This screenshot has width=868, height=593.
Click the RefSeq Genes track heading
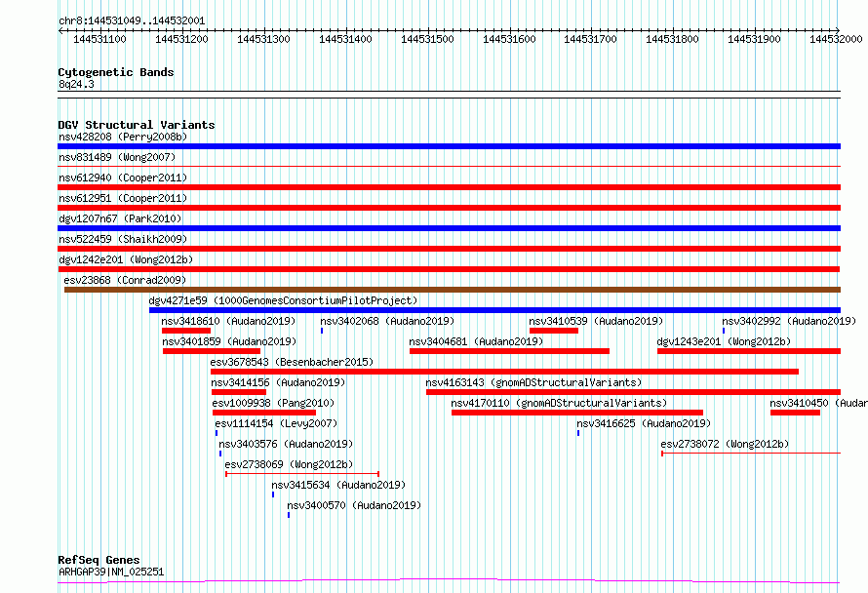point(99,560)
